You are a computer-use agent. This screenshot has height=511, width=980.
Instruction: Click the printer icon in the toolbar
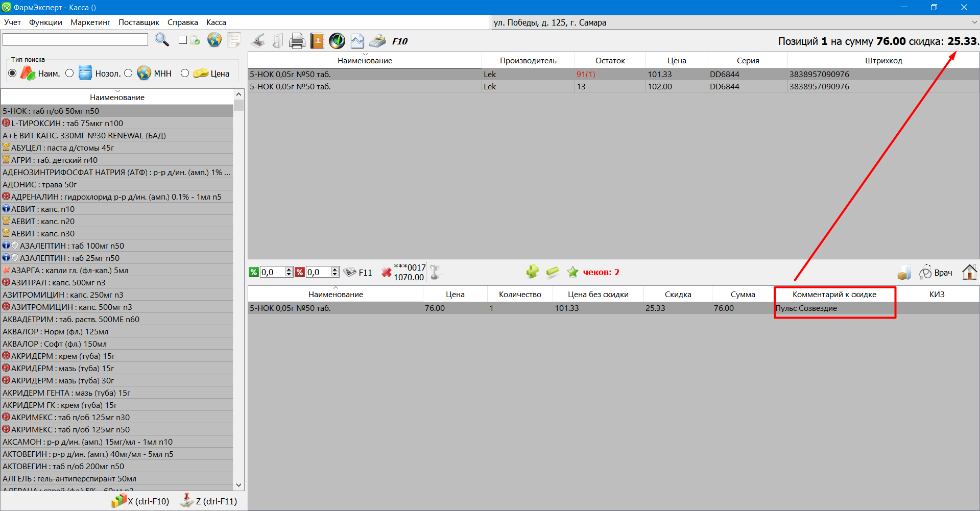pyautogui.click(x=297, y=41)
